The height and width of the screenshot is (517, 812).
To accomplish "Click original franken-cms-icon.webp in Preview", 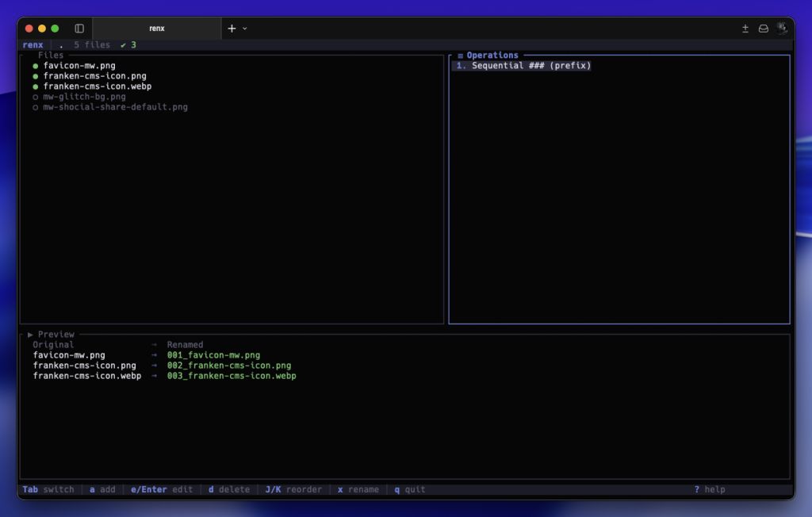I will coord(87,376).
